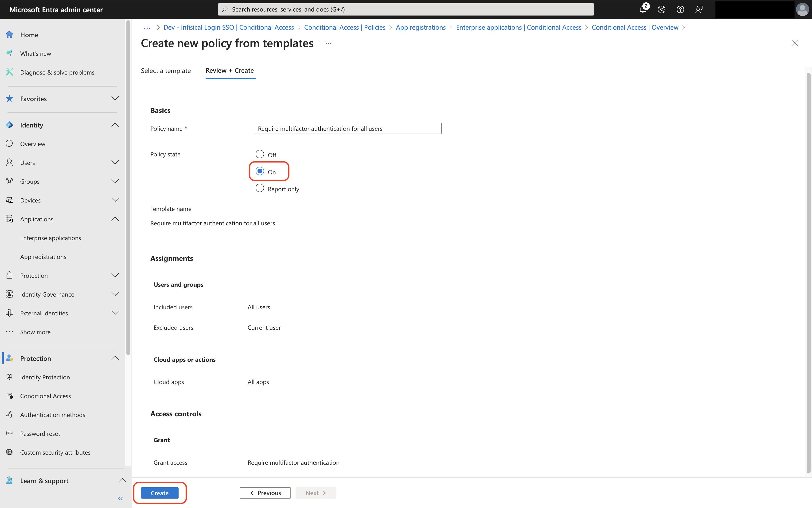
Task: Click the Diagnose & solve problems icon
Action: coord(9,72)
